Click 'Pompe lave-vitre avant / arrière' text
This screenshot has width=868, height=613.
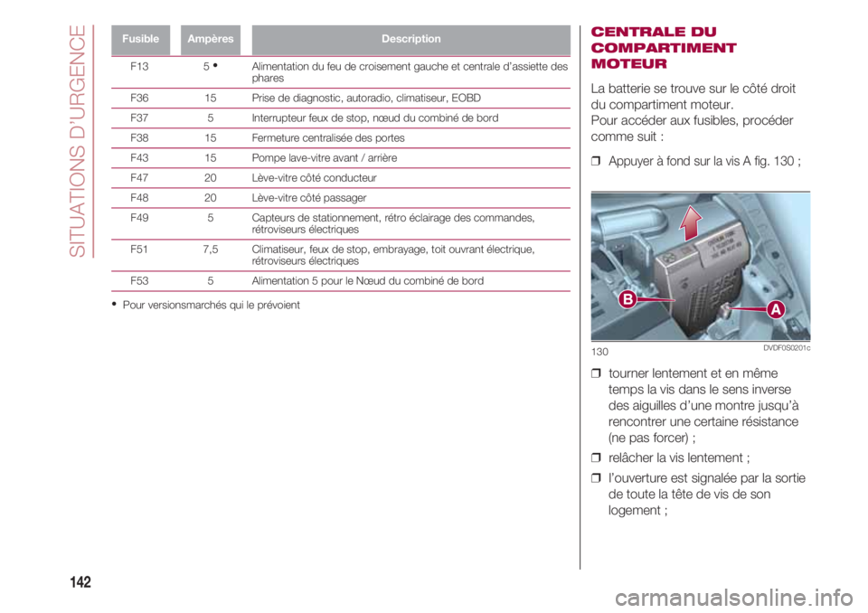click(x=324, y=158)
